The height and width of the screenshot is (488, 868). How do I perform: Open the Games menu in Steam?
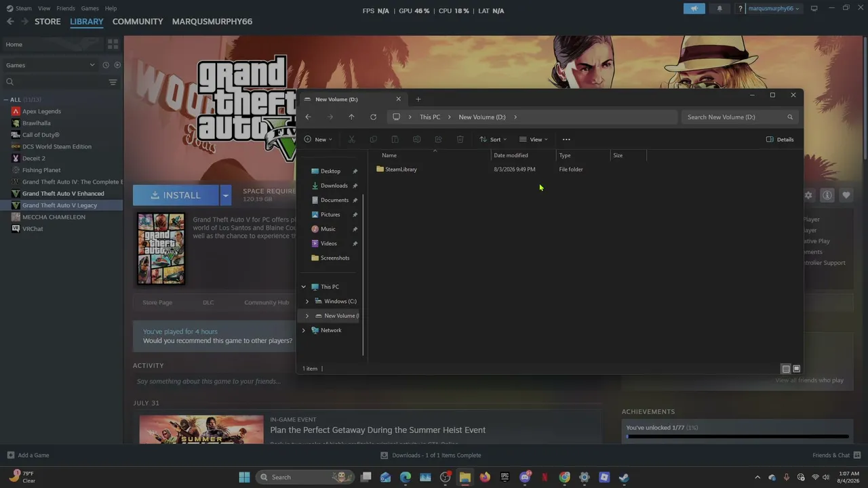click(90, 8)
